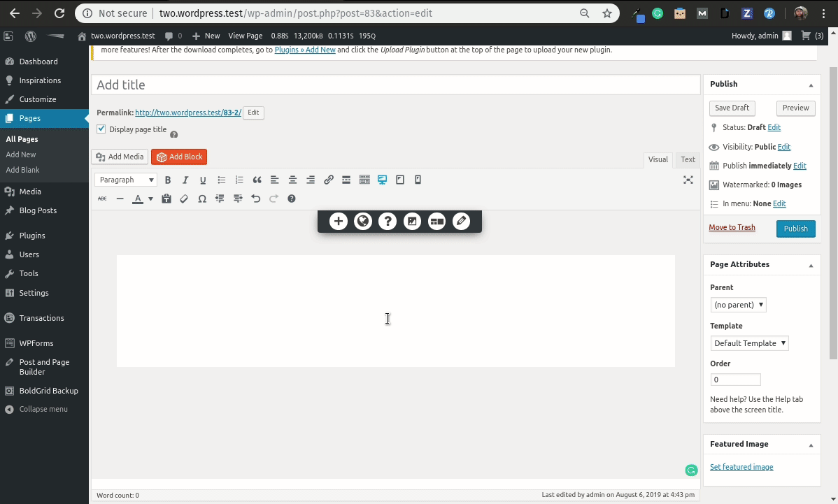Click the blockquote icon
This screenshot has height=504, width=838.
point(257,180)
